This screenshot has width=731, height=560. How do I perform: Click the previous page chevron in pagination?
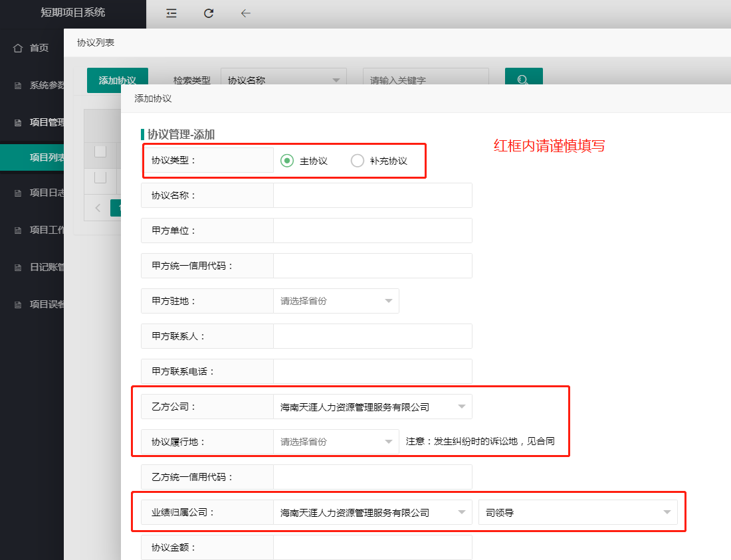98,208
